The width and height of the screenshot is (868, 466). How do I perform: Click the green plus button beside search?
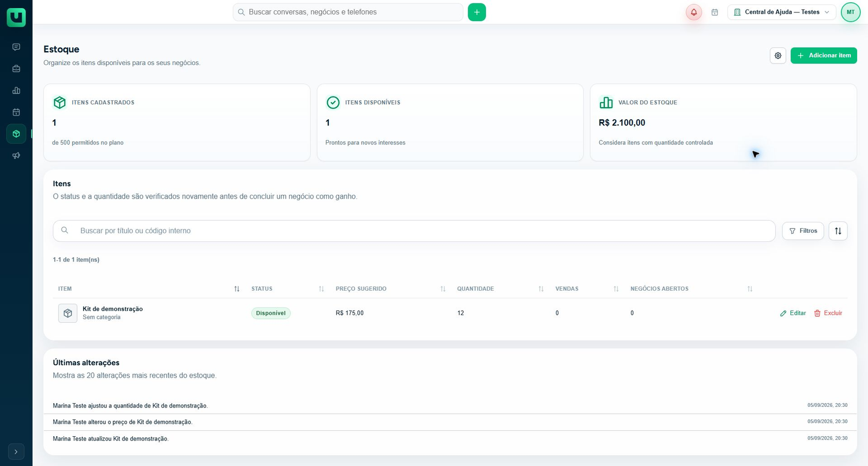(x=477, y=12)
